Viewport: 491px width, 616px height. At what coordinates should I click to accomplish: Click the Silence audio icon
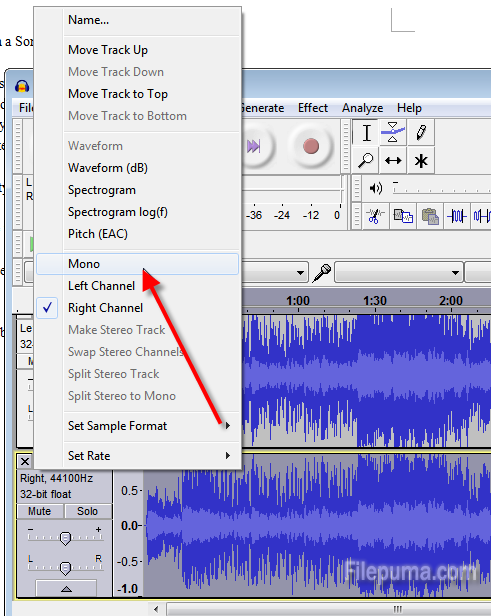click(x=482, y=216)
